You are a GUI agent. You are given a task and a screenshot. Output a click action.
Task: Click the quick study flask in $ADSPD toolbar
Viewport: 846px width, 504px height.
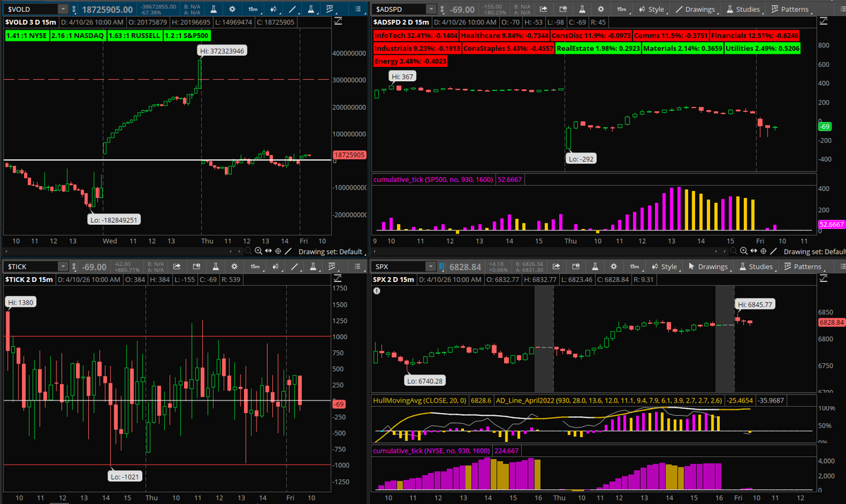click(582, 9)
